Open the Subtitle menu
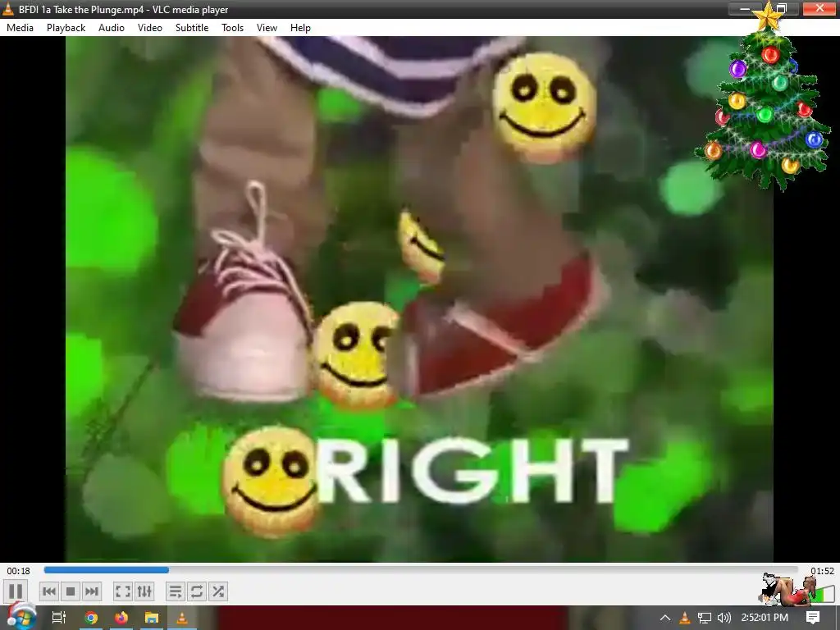 [x=192, y=28]
